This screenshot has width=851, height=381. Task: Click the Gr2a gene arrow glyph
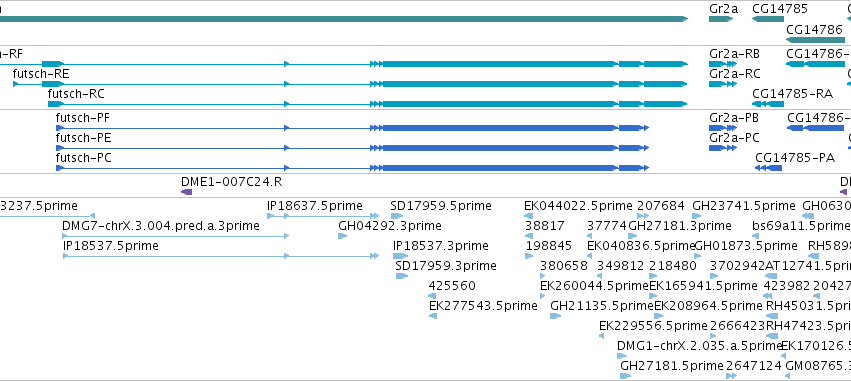pyautogui.click(x=721, y=19)
